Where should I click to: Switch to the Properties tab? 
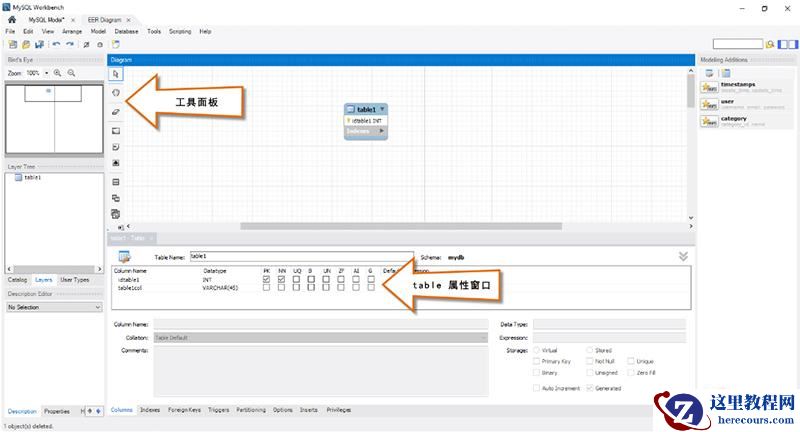click(57, 411)
